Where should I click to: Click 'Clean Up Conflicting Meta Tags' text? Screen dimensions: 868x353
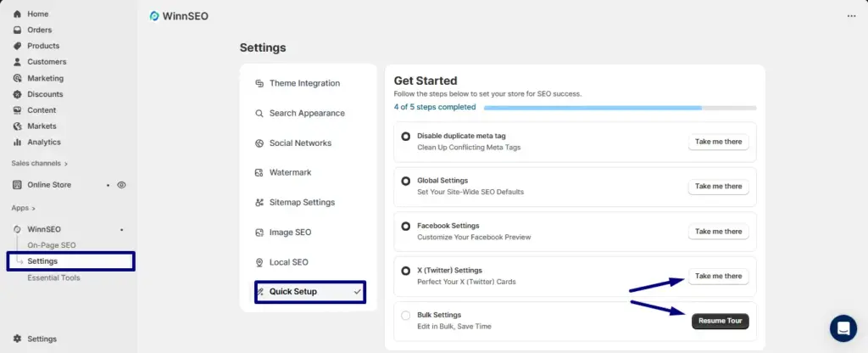click(x=469, y=148)
